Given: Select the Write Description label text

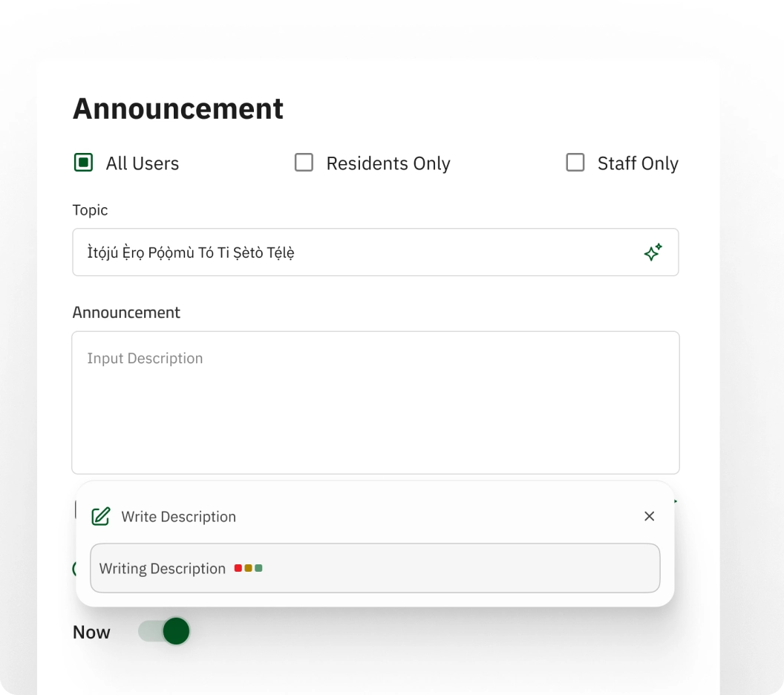Looking at the screenshot, I should [178, 517].
